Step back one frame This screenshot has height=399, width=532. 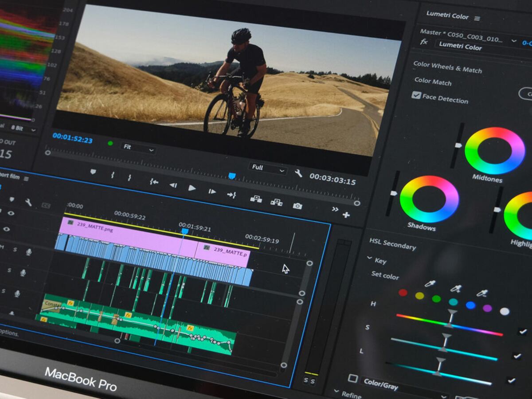pos(173,185)
